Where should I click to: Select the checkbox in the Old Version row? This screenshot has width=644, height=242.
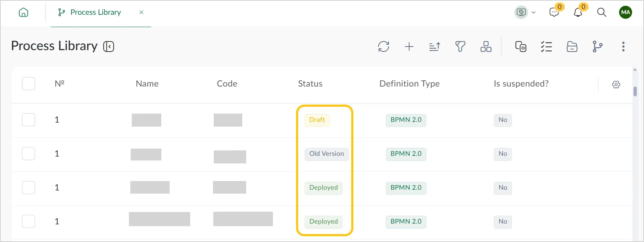click(29, 154)
